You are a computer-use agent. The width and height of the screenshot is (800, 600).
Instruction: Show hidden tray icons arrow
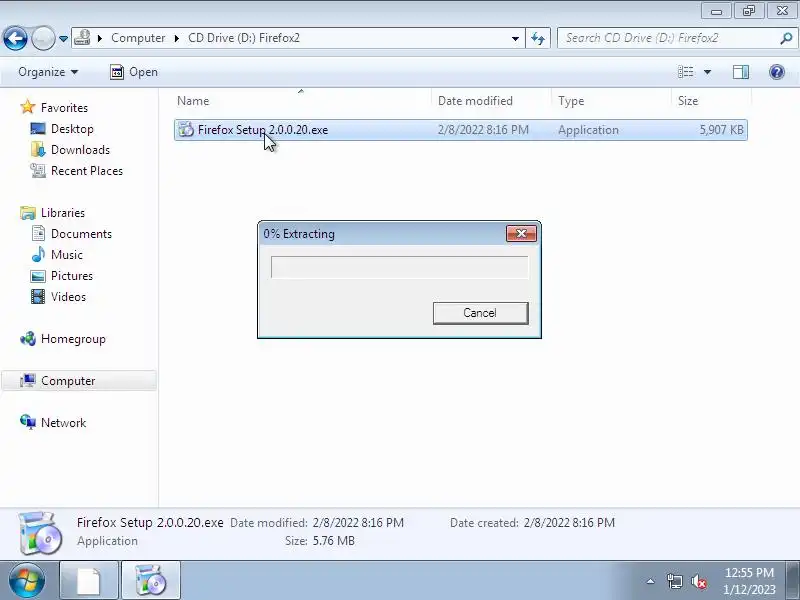tap(651, 581)
